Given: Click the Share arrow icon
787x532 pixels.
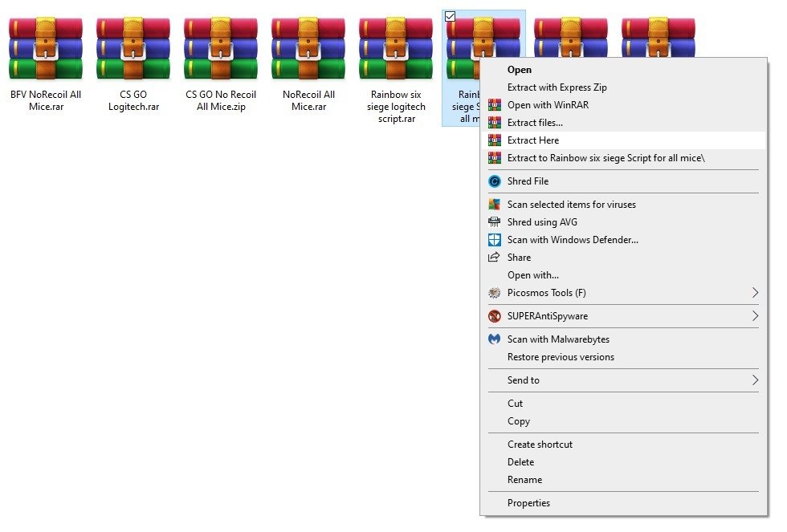Looking at the screenshot, I should coord(495,258).
